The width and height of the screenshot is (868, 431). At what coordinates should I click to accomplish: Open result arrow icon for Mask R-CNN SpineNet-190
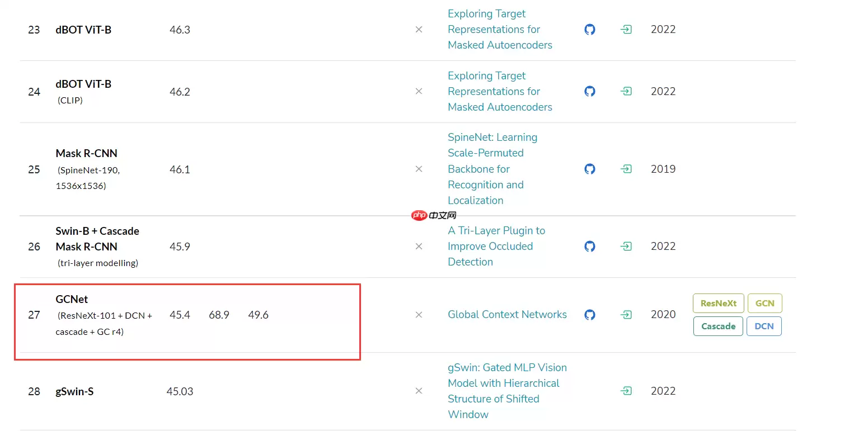pos(626,169)
